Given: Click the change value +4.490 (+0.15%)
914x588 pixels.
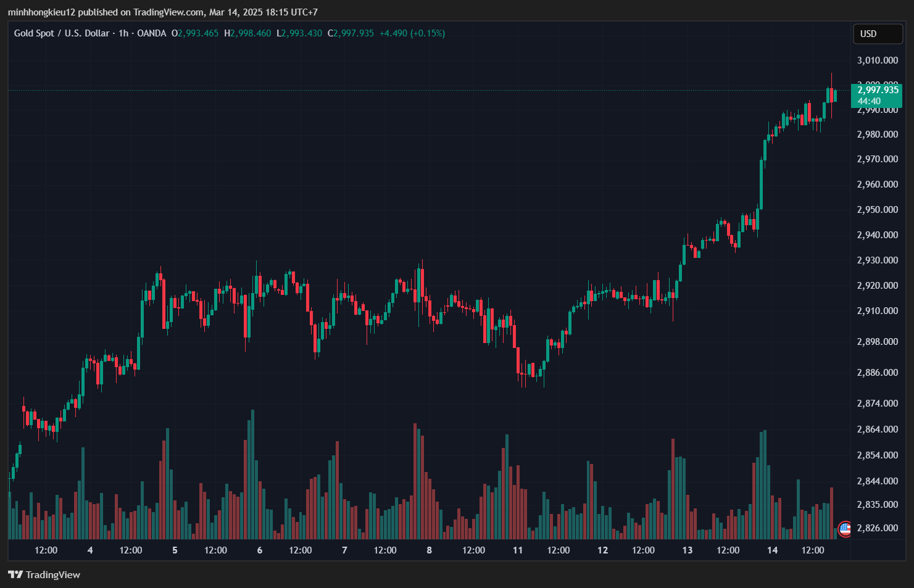Looking at the screenshot, I should (x=412, y=33).
